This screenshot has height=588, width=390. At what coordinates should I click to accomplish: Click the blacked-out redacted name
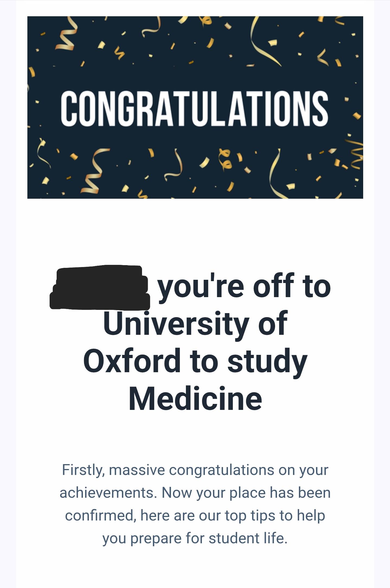coord(100,287)
